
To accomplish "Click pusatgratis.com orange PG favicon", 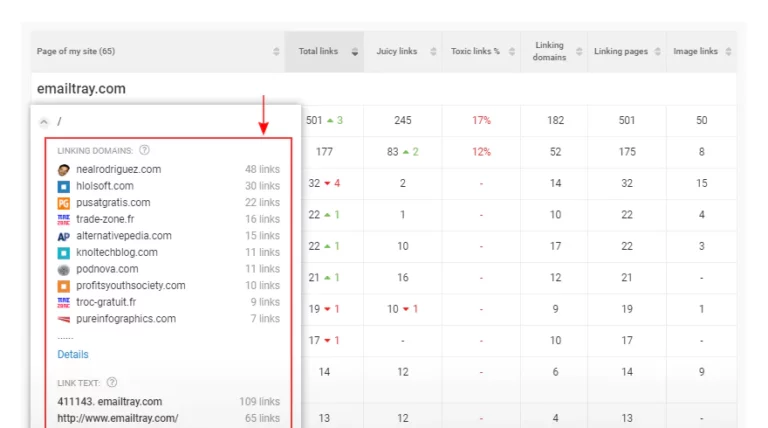I will pos(64,203).
